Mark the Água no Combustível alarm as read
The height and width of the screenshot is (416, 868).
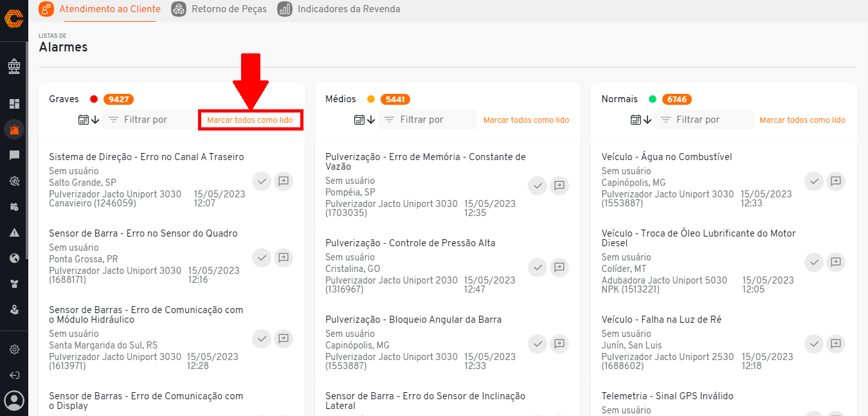click(814, 181)
